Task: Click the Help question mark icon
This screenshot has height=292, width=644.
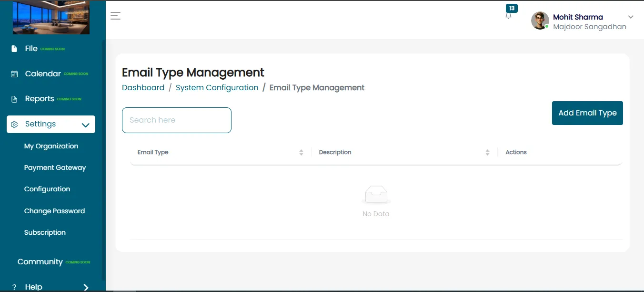Action: [14, 287]
